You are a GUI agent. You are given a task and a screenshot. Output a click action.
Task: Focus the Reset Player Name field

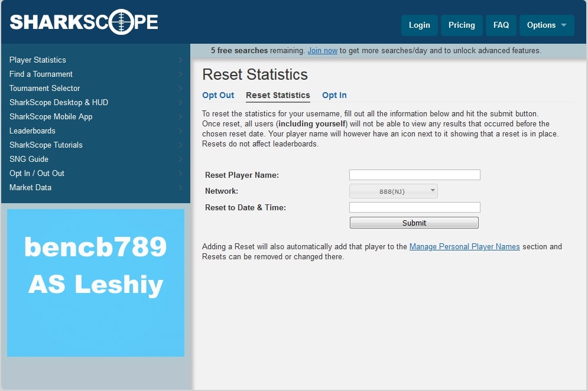click(415, 175)
